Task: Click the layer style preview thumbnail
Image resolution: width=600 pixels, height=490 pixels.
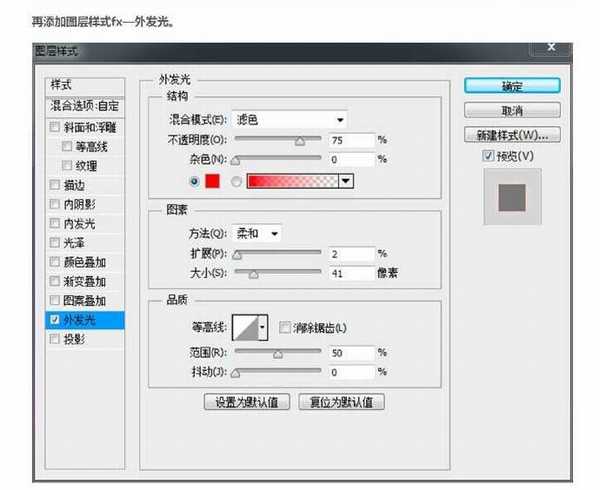Action: coord(512,195)
